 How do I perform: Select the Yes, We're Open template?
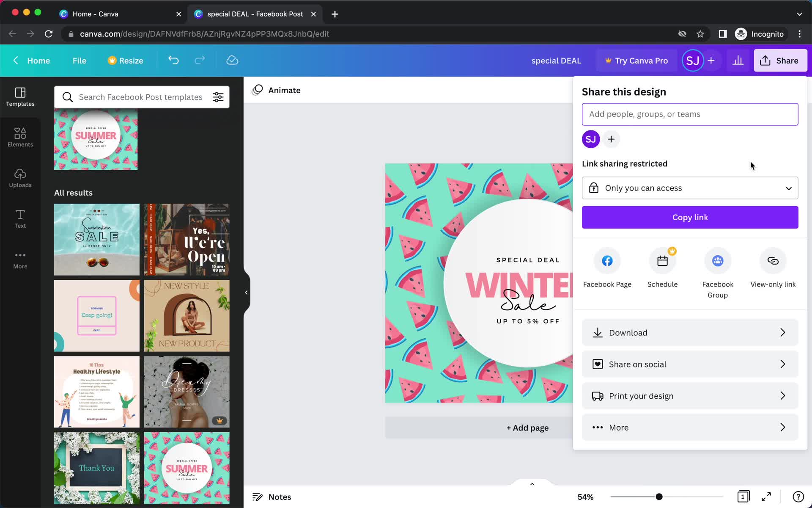click(187, 240)
